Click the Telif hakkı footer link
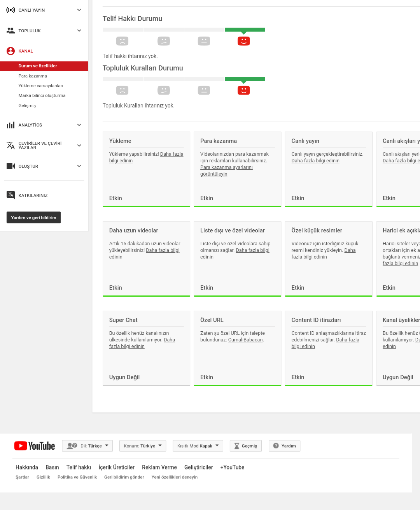Screen dimensions: 420x510 79,467
